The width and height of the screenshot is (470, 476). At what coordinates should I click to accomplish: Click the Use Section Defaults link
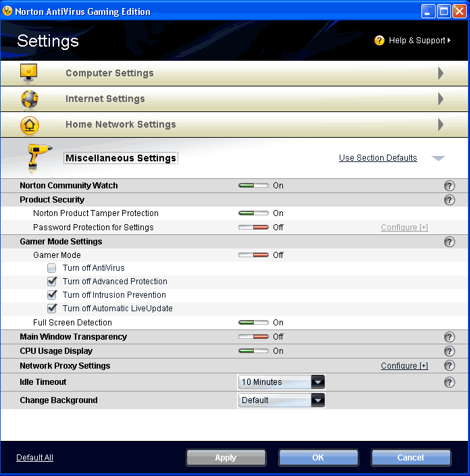click(x=378, y=158)
